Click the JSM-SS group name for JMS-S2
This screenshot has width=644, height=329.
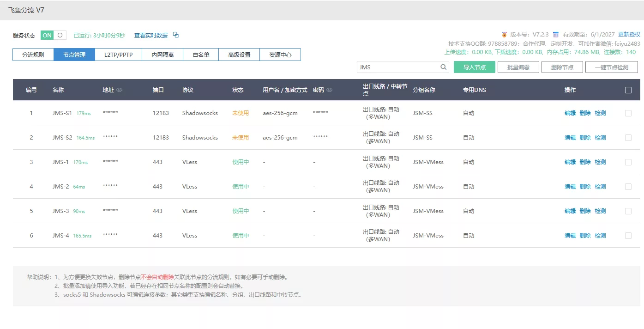pyautogui.click(x=422, y=137)
